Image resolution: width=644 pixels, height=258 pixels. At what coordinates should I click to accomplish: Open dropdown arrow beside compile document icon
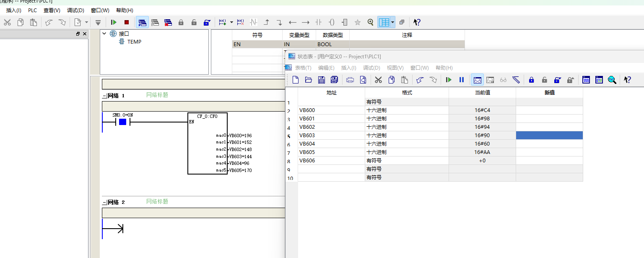(87, 22)
